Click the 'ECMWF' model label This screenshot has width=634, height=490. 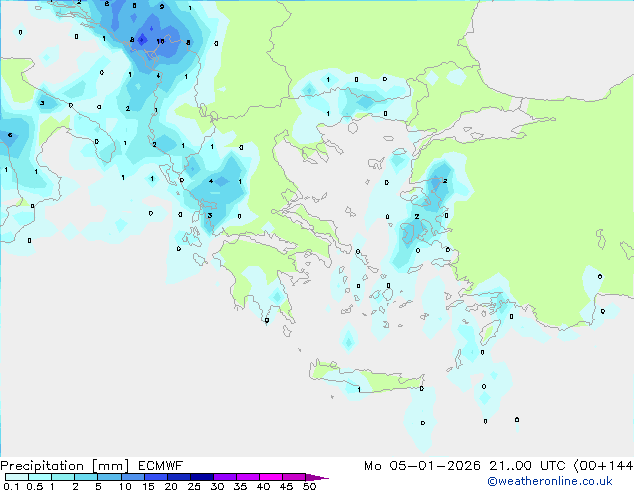[x=161, y=466]
